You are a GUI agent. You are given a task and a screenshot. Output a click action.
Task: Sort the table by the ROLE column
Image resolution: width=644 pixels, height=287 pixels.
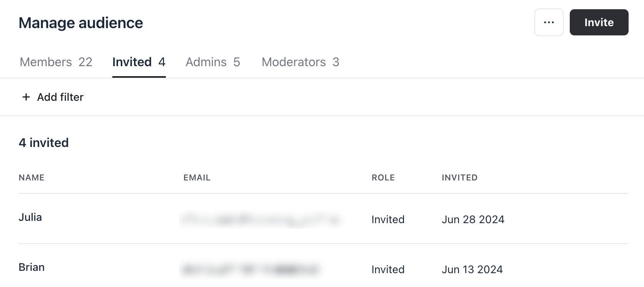tap(383, 177)
